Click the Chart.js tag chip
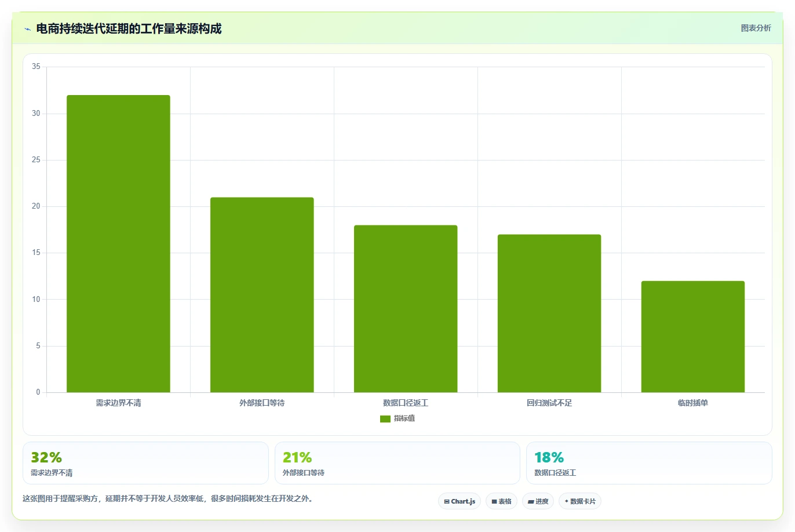Image resolution: width=795 pixels, height=532 pixels. pyautogui.click(x=460, y=501)
